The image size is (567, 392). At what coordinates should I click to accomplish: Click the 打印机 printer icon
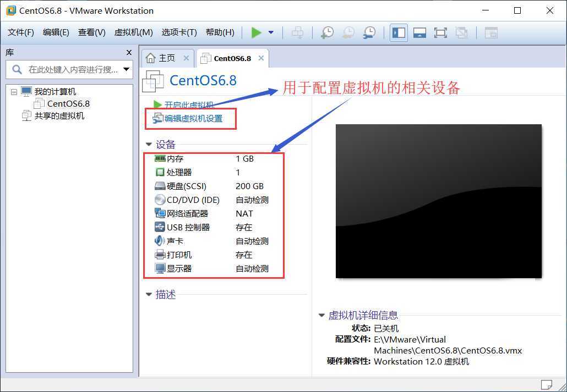(160, 255)
